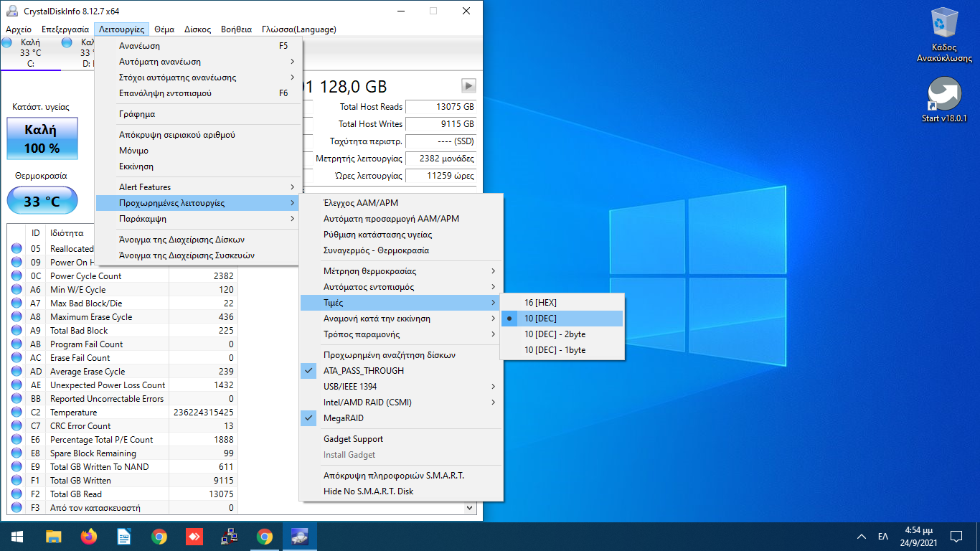Open the notification center icon
This screenshot has height=551, width=980.
point(956,537)
